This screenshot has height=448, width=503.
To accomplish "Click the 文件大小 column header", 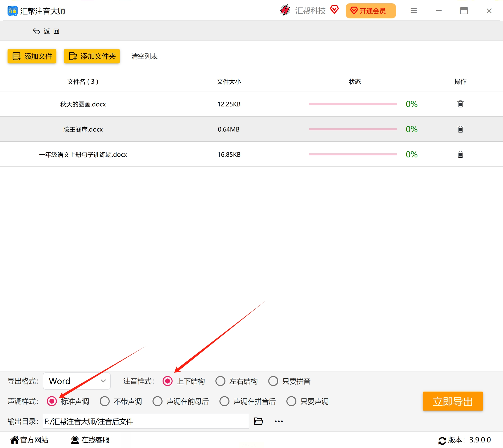I will (x=229, y=81).
